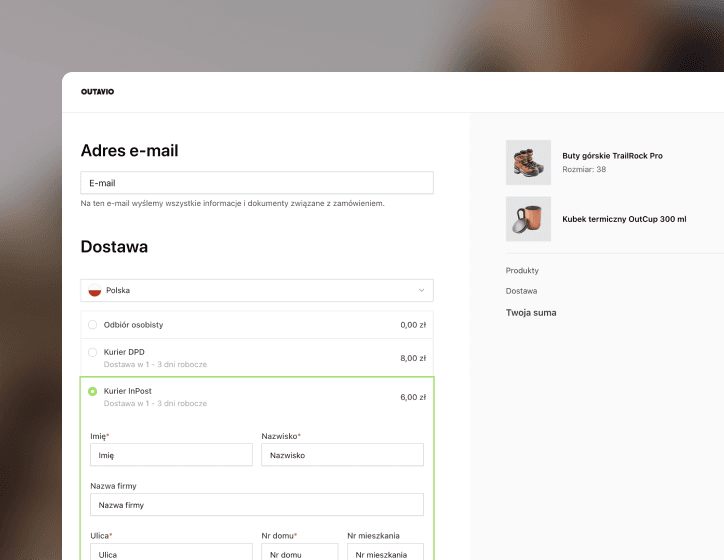Focus the Nazwisko text field
Image resolution: width=724 pixels, height=560 pixels.
[342, 455]
